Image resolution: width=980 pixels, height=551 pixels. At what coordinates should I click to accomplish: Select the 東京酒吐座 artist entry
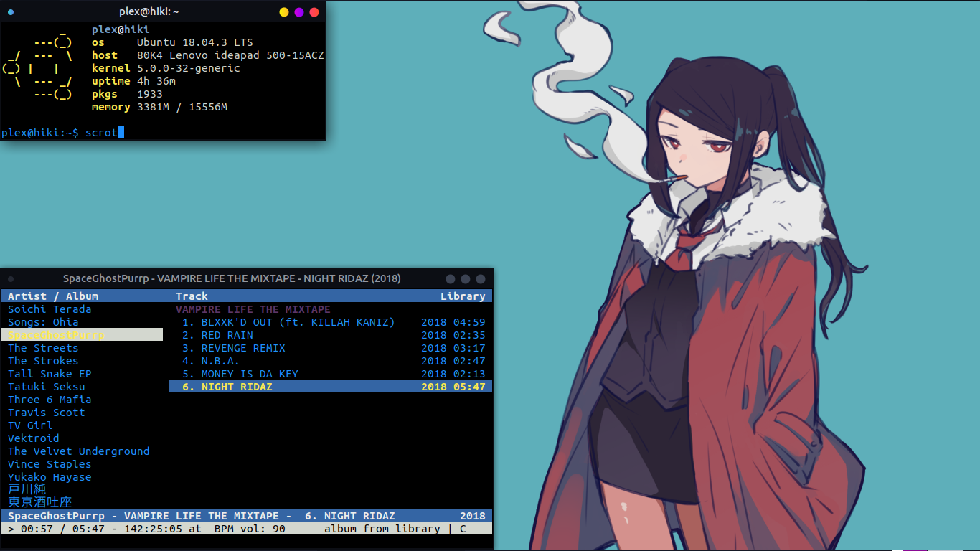pos(40,502)
